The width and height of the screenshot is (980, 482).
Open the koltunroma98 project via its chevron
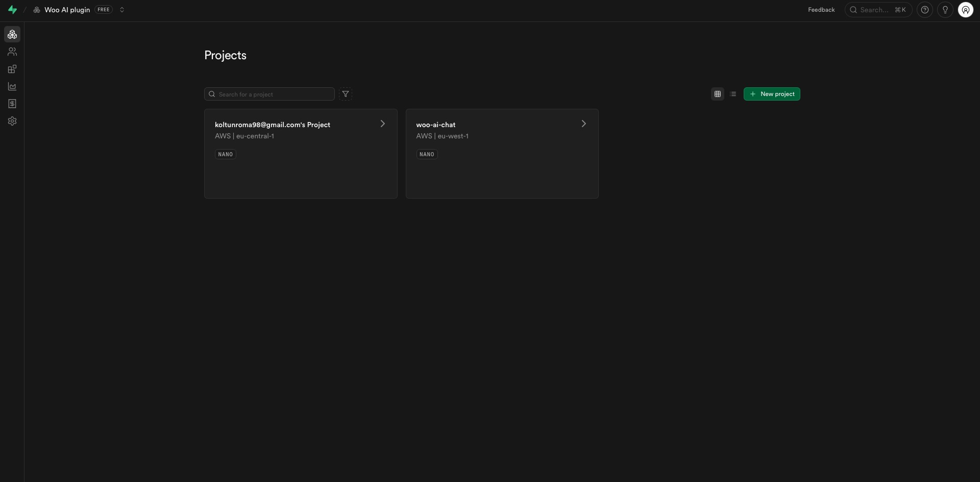[x=383, y=124]
